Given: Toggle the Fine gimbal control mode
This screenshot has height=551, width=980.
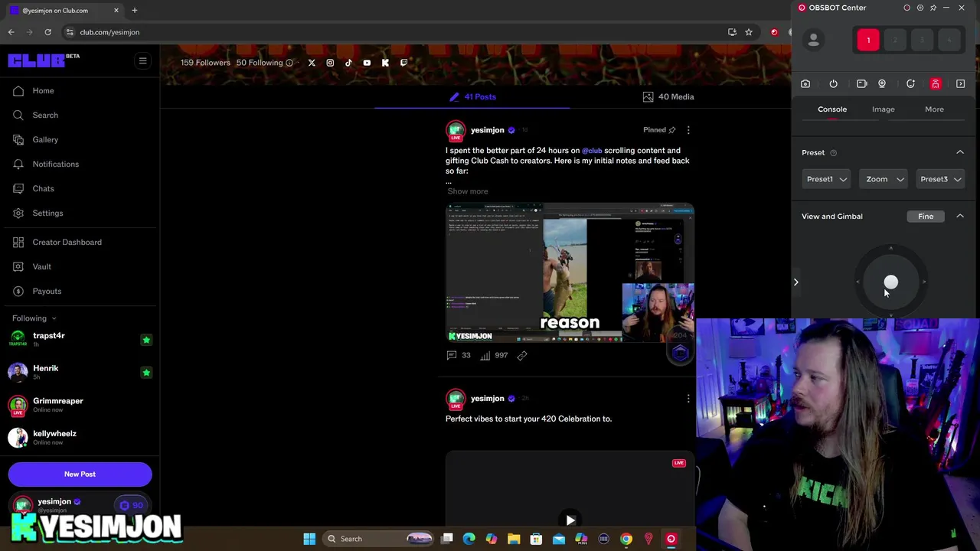Looking at the screenshot, I should click(926, 217).
